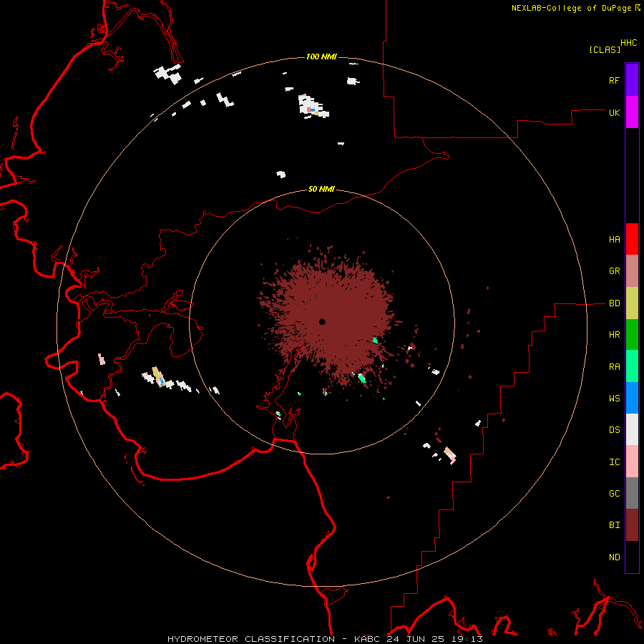Click the BI brown legend swatch
Viewport: 644px width, 644px height.
tap(632, 525)
